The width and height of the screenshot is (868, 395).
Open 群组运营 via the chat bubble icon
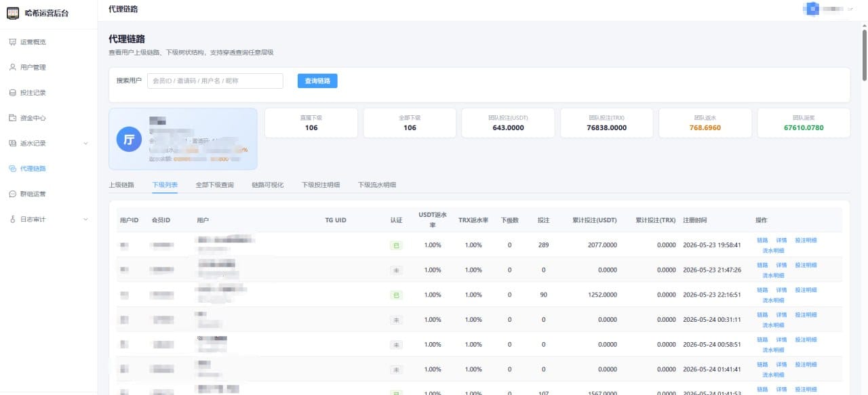click(x=12, y=194)
